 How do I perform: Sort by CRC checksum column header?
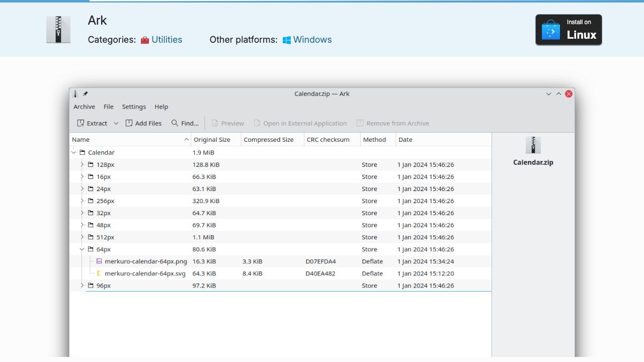click(x=332, y=140)
